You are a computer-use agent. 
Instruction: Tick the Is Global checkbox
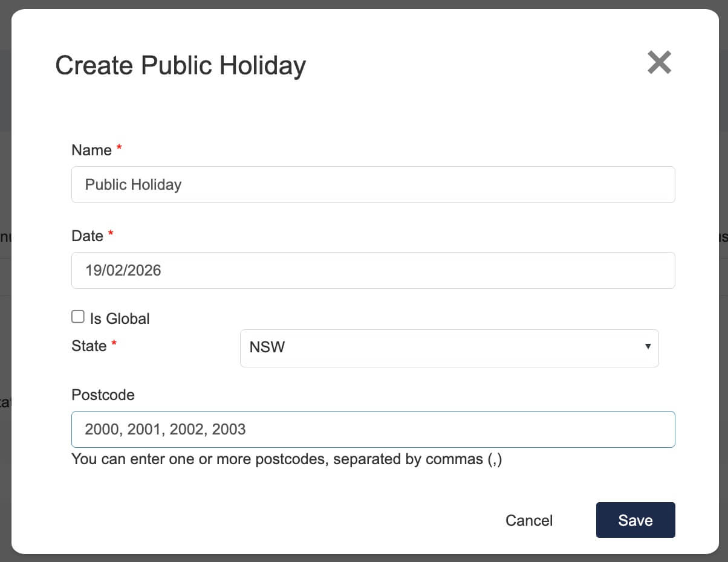coord(78,317)
